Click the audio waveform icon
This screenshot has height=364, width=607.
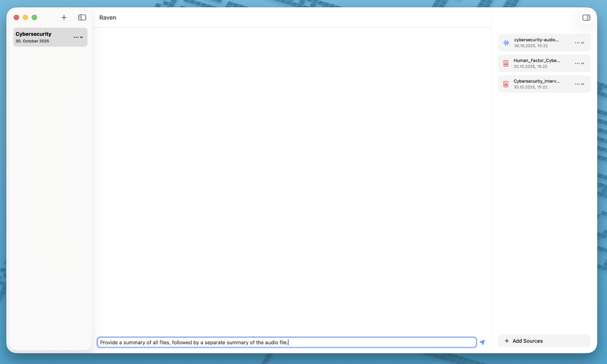coord(506,43)
